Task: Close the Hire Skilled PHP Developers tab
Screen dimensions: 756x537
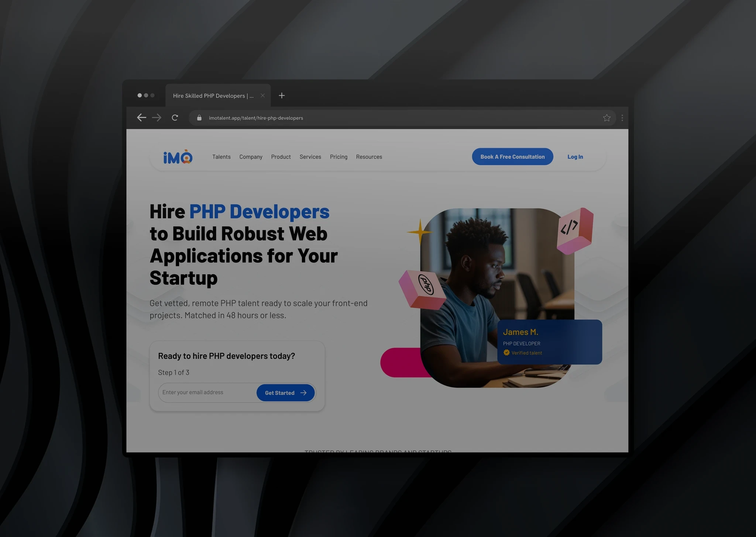Action: click(262, 96)
